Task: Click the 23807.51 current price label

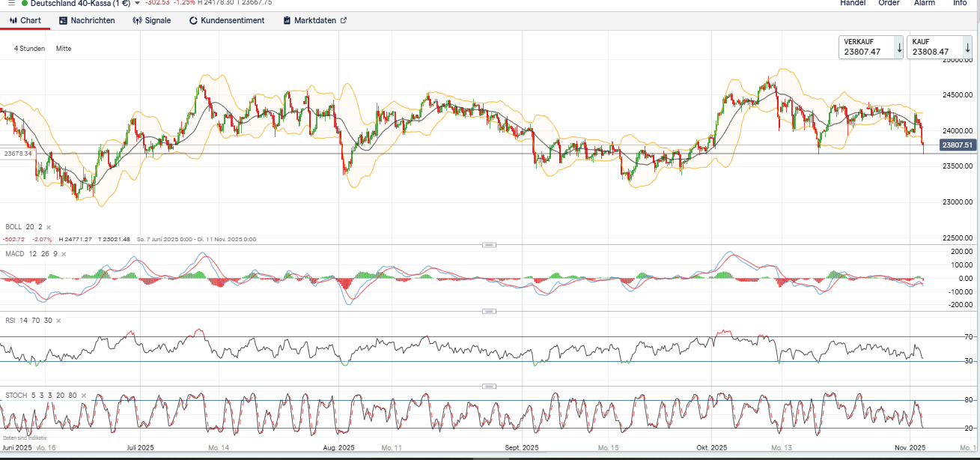Action: [958, 145]
